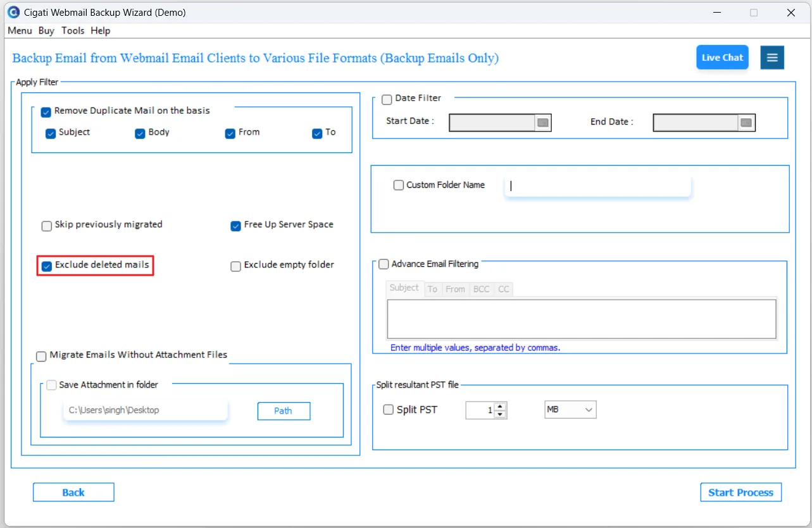Open the Help menu
Image resolution: width=812 pixels, height=528 pixels.
point(100,30)
